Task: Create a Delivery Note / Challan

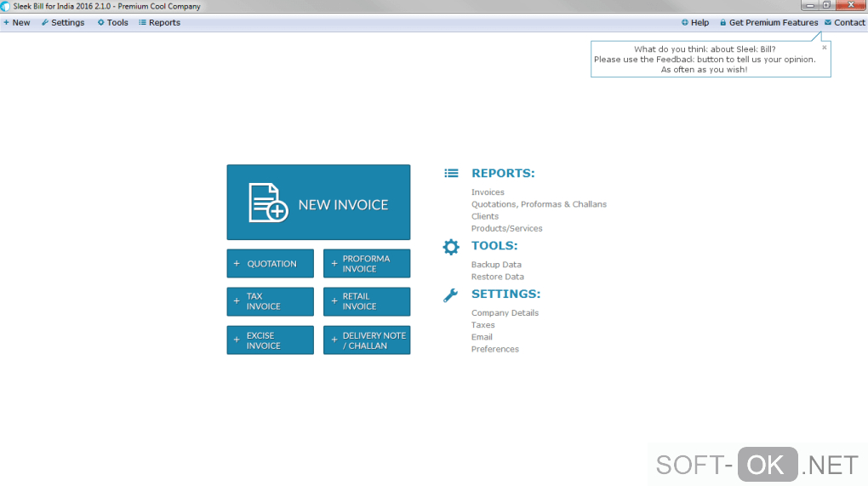Action: point(367,340)
